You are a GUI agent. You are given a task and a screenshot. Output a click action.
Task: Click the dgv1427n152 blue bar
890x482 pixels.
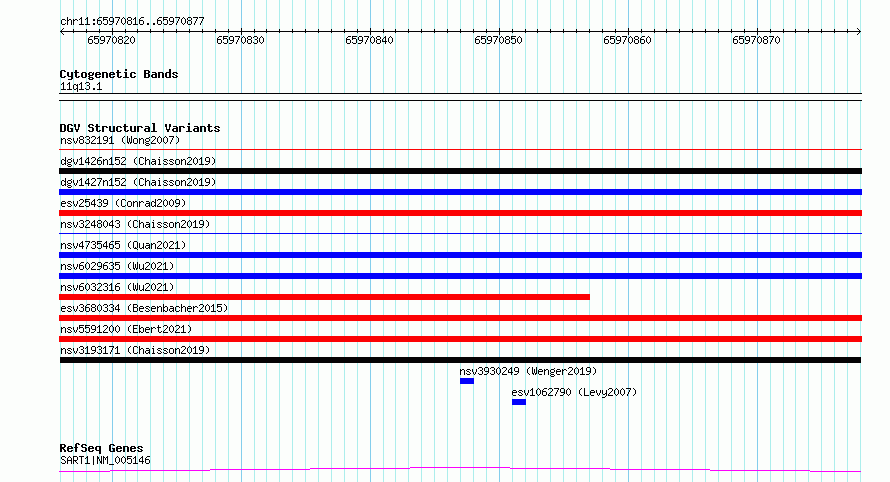[x=460, y=192]
